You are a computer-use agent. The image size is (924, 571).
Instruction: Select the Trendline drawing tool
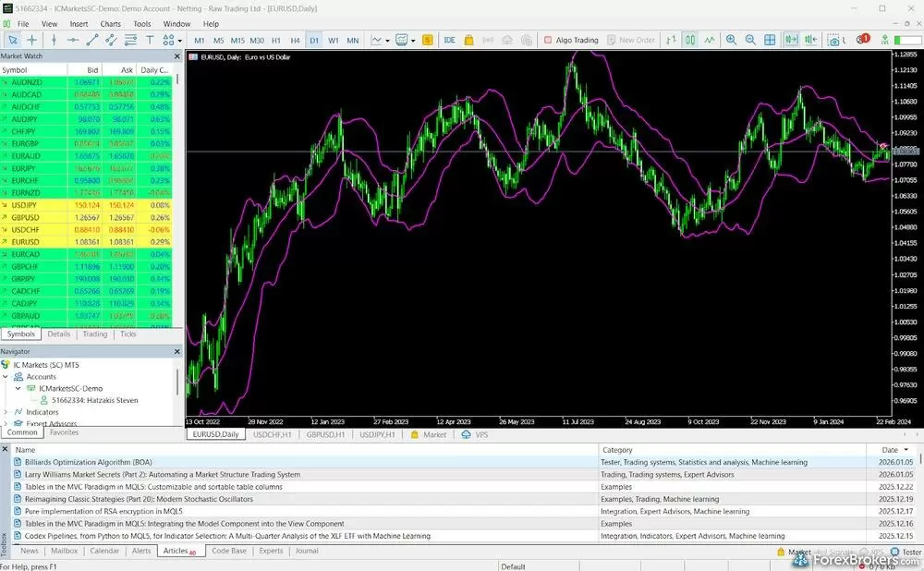(x=91, y=39)
